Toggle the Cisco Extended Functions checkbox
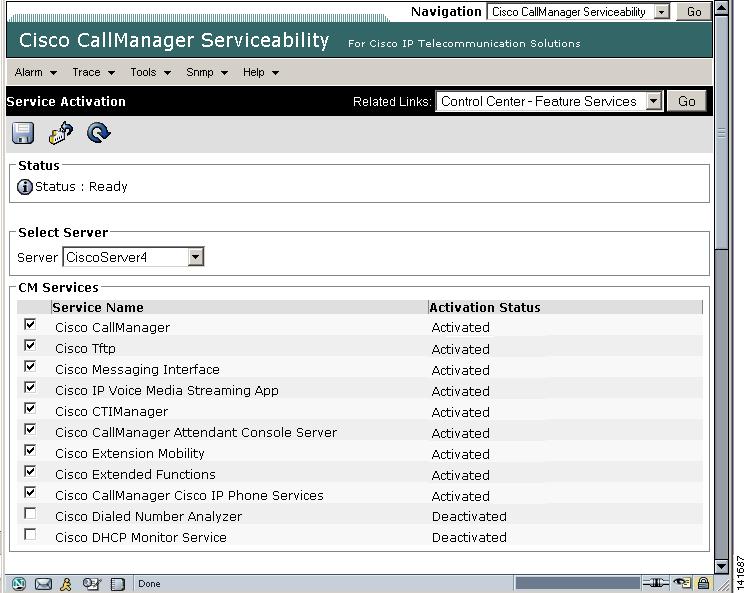The width and height of the screenshot is (747, 593). click(30, 471)
